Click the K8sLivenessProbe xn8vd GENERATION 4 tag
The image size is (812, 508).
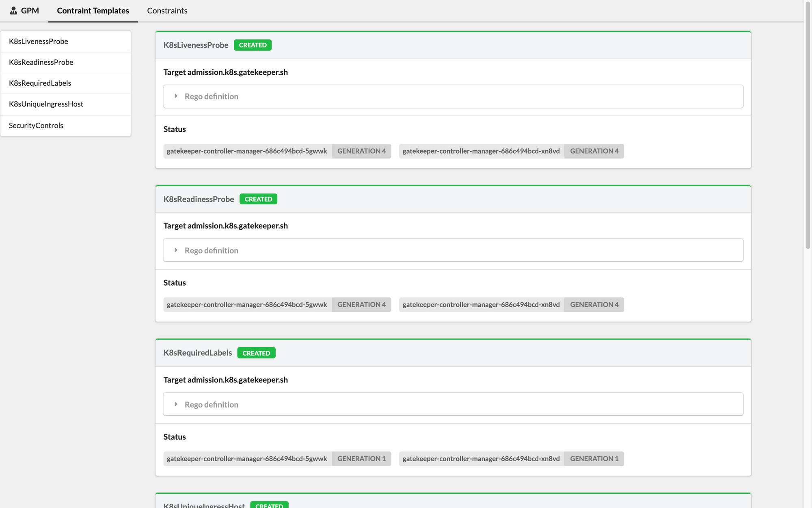point(594,151)
